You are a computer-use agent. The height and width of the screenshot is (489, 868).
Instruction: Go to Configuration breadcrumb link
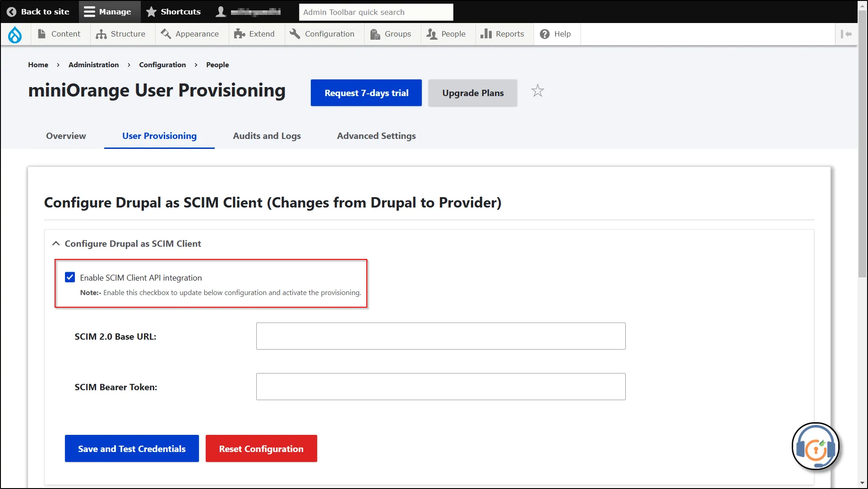coord(162,65)
